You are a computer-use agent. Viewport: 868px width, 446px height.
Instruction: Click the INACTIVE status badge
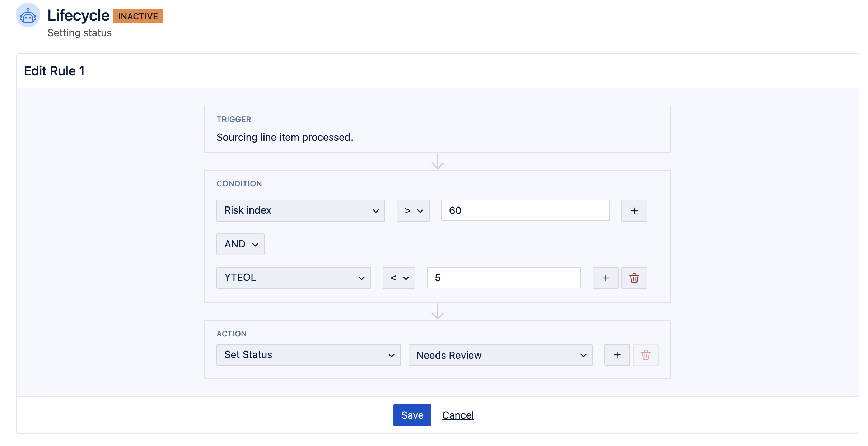[x=138, y=16]
